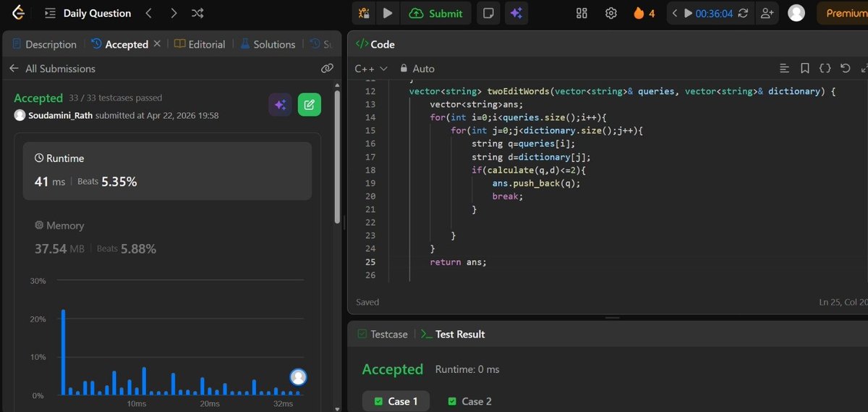Submit the solution

point(436,13)
